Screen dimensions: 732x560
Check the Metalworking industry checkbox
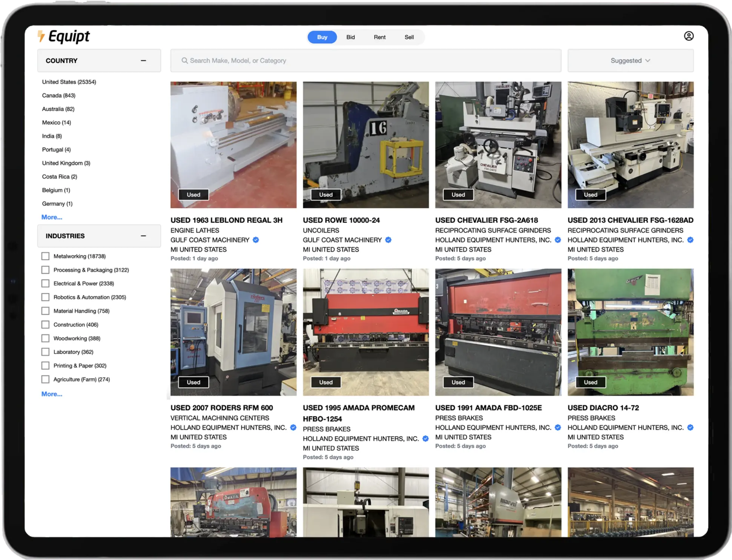click(x=45, y=256)
